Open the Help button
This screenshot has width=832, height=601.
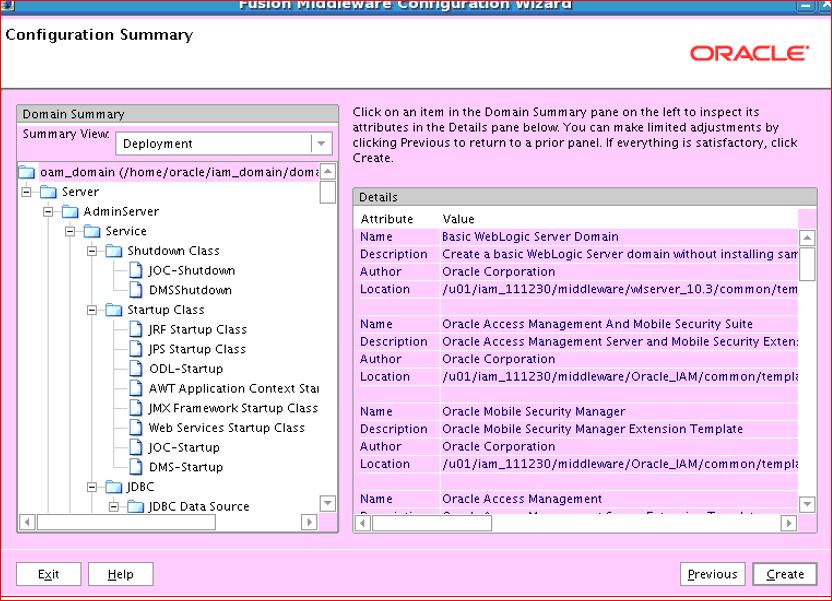(x=120, y=574)
